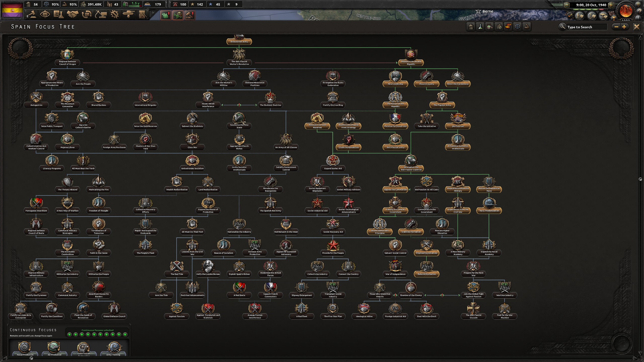
Task: Open the Research flask tab in top bar
Action: 58,14
